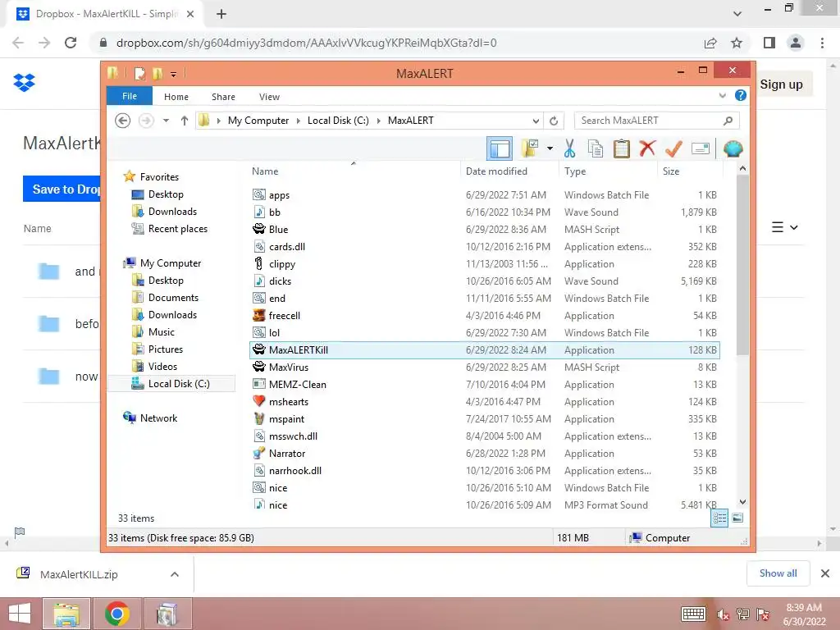Select the mspaint application icon
The height and width of the screenshot is (630, 840).
pyautogui.click(x=259, y=418)
